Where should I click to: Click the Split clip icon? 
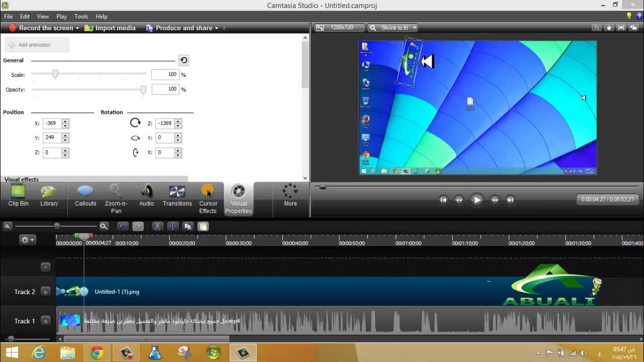click(173, 226)
